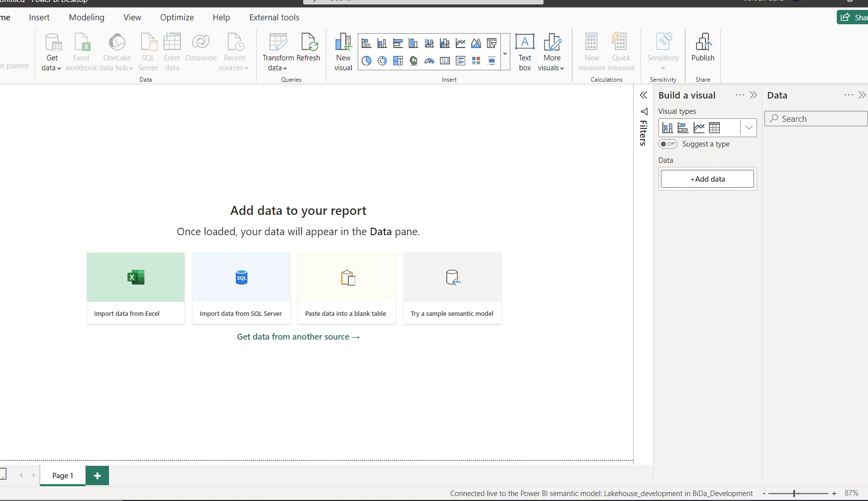The width and height of the screenshot is (868, 501).
Task: Click Try a sample semantic model card
Action: [x=452, y=288]
